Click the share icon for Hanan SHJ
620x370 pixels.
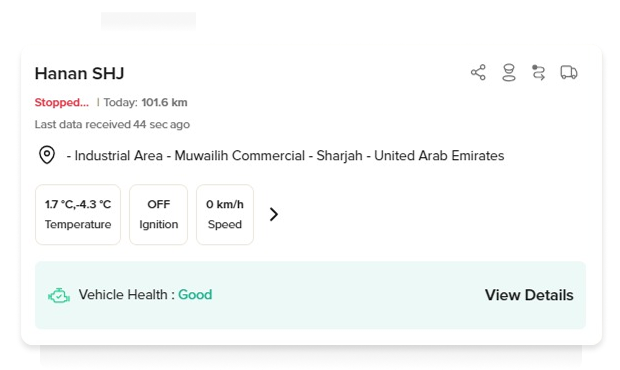[x=478, y=72]
